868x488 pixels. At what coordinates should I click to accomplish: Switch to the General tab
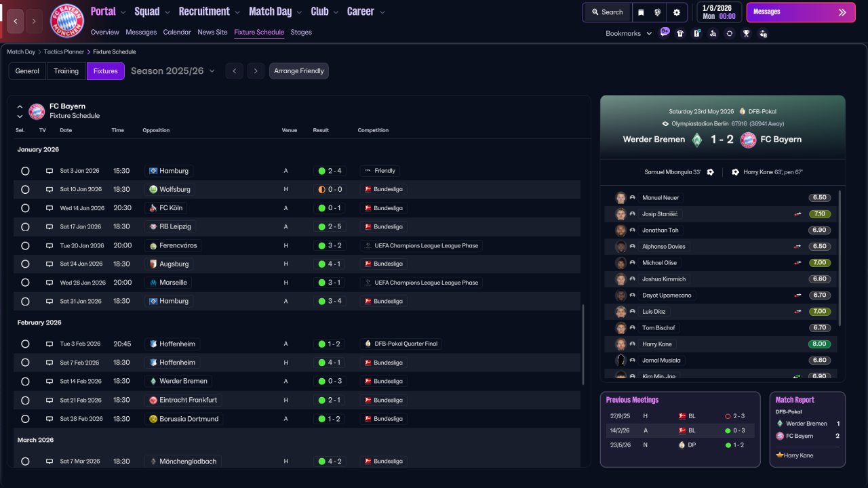(x=27, y=71)
